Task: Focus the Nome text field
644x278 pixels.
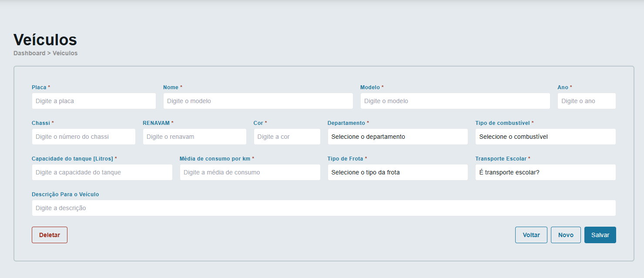Action: 258,101
